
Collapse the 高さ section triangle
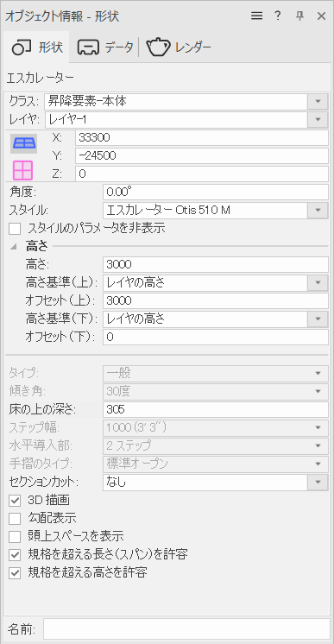point(14,247)
